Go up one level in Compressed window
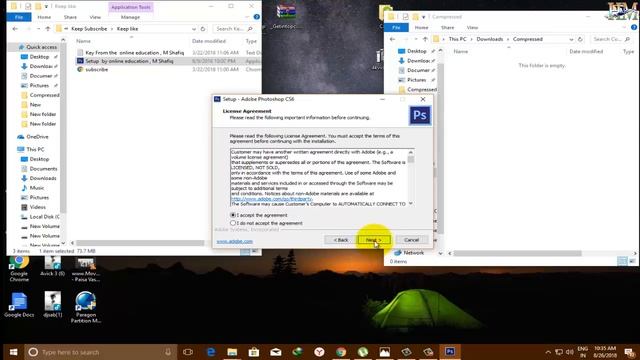 pyautogui.click(x=425, y=39)
